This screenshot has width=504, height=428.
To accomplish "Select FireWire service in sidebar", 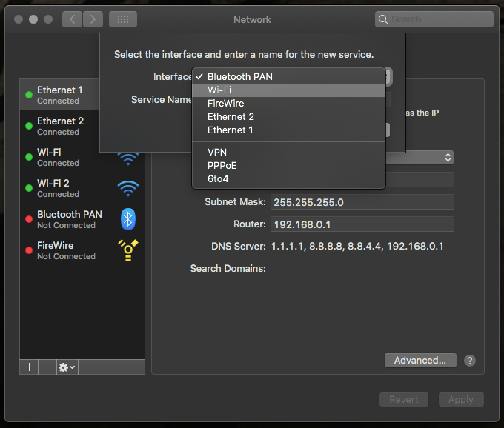I will 82,250.
